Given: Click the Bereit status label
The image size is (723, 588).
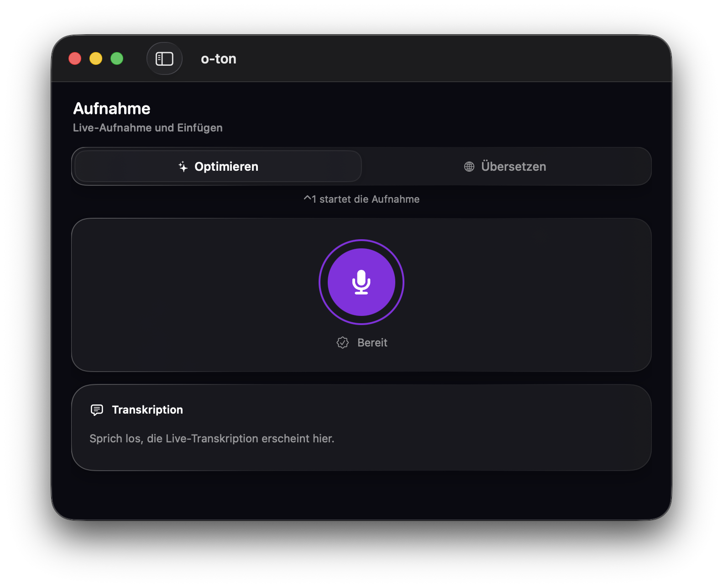Looking at the screenshot, I should click(372, 342).
